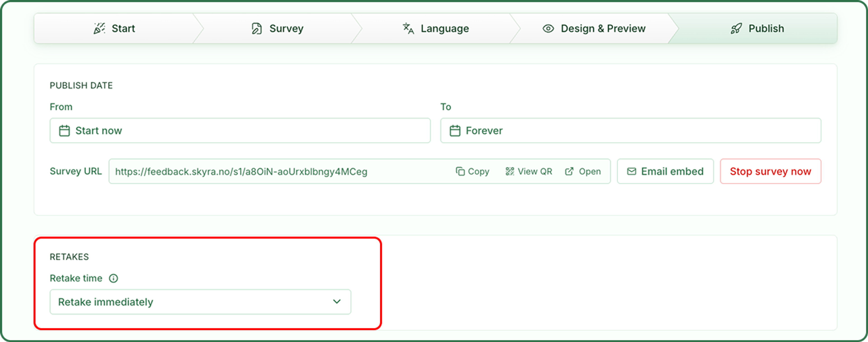Click the PUBLISH DATE heading

[x=81, y=85]
